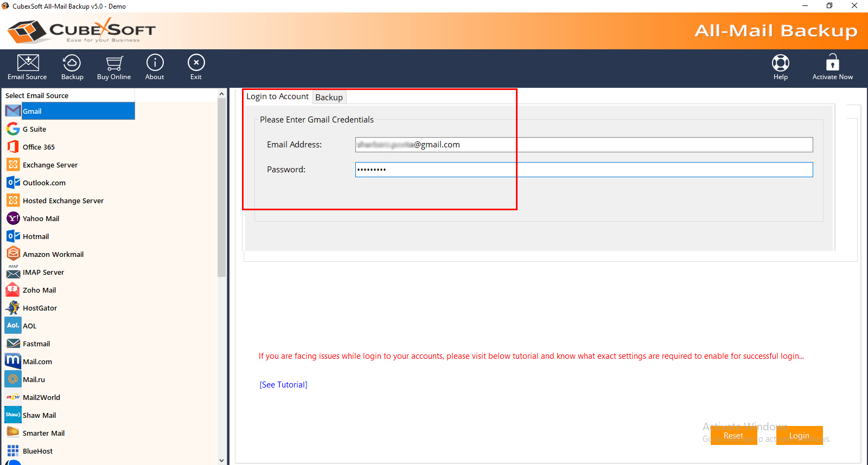Select the 'Smarter Mail' list entry
This screenshot has width=868, height=465.
43,433
